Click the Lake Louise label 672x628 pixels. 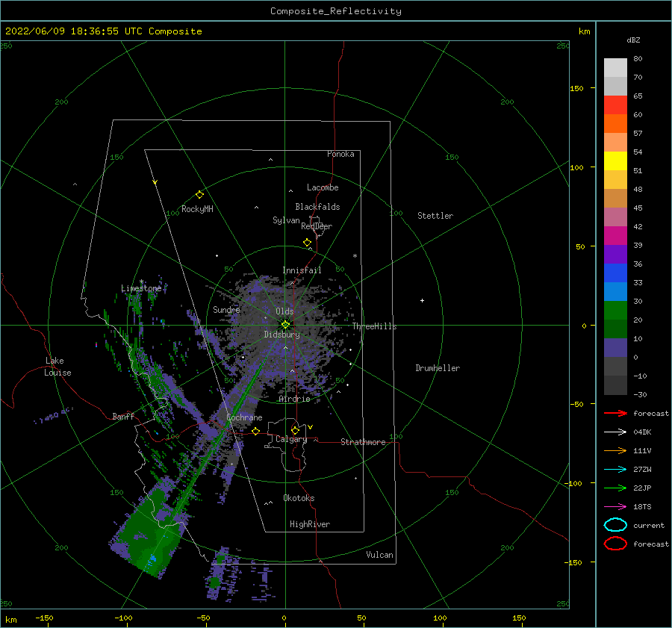coord(57,367)
